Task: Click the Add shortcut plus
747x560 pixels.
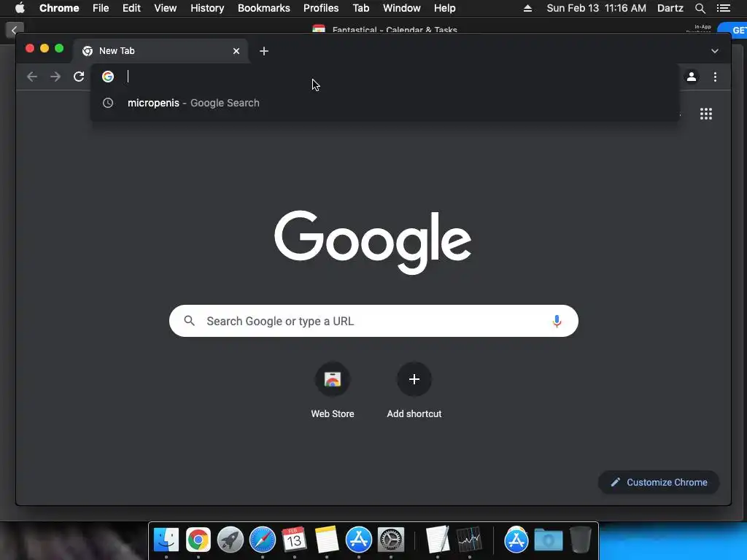Action: click(x=414, y=379)
